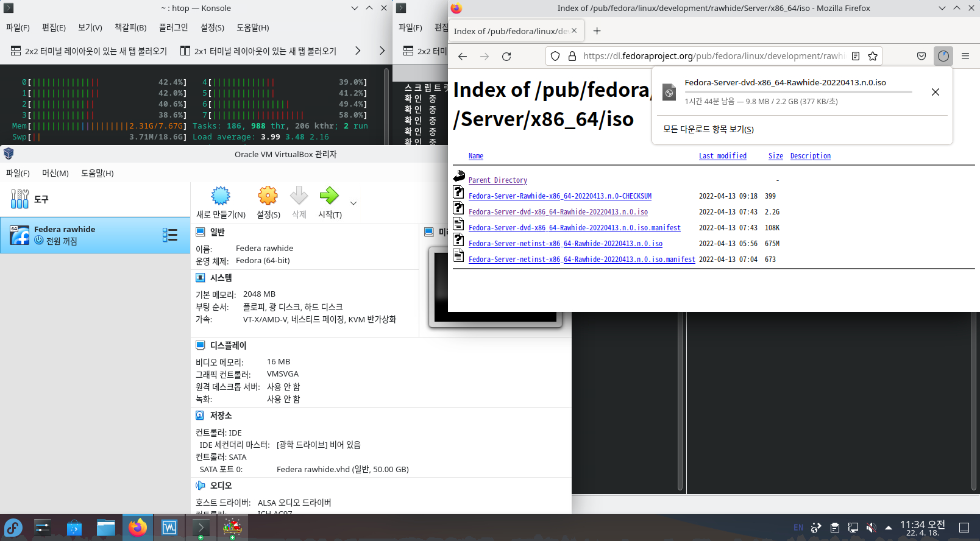980x541 pixels.
Task: Click New (새로 만들기) in VirtualBox toolbar
Action: coord(221,203)
